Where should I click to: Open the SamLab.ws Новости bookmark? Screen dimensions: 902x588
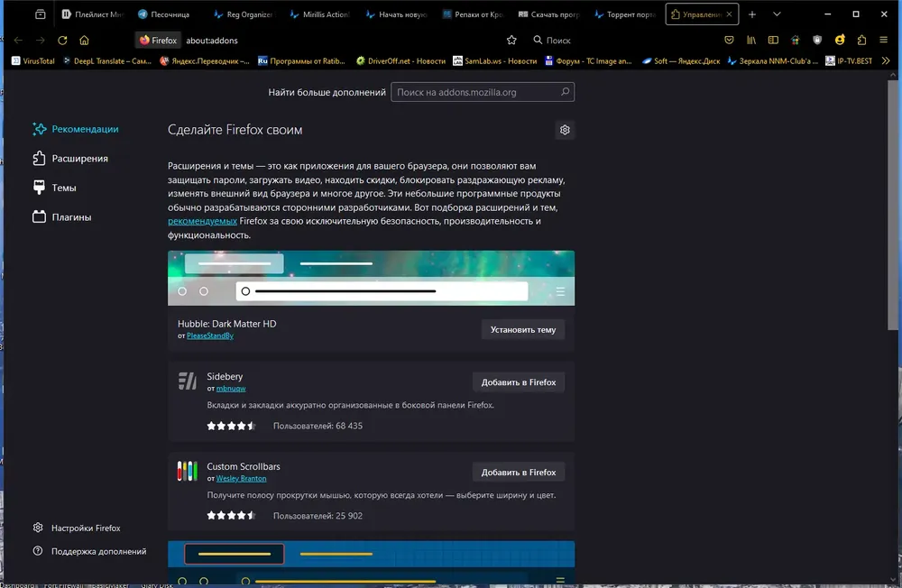click(x=494, y=61)
